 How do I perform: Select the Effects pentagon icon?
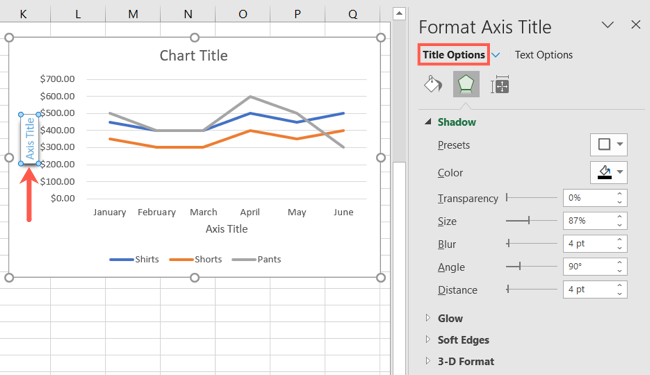pyautogui.click(x=466, y=84)
